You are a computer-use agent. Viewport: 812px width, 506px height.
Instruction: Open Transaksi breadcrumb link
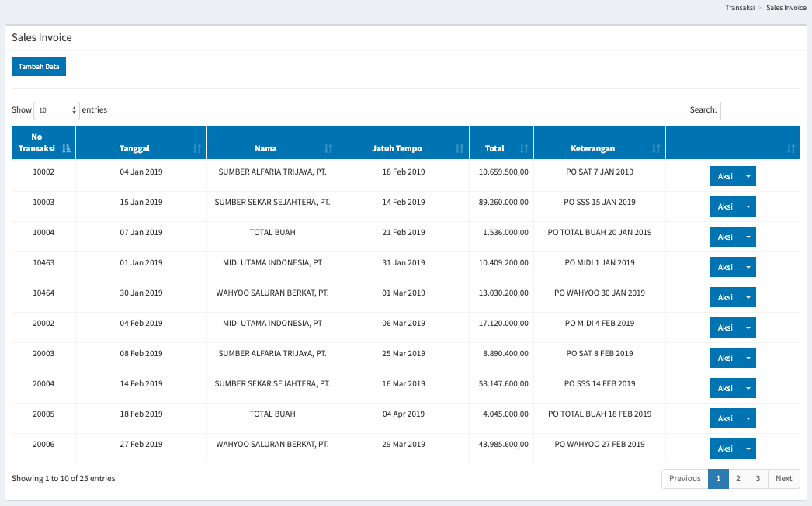tap(740, 8)
